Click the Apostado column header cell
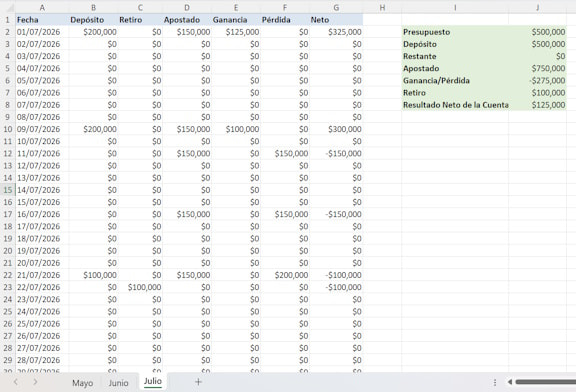The width and height of the screenshot is (576, 392). 187,20
